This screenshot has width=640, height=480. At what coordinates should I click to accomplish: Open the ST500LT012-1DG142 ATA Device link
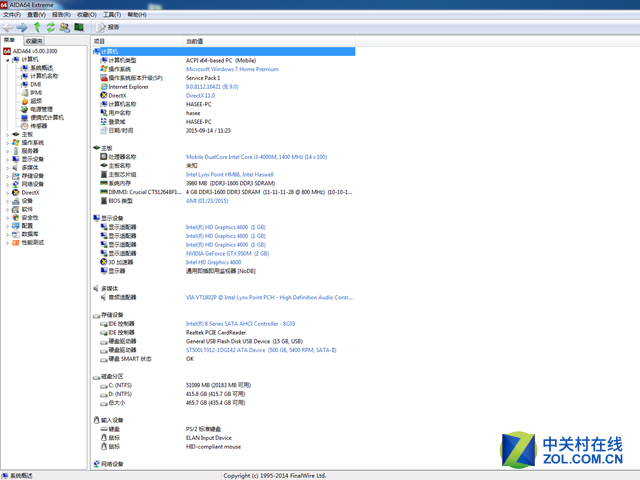click(261, 350)
